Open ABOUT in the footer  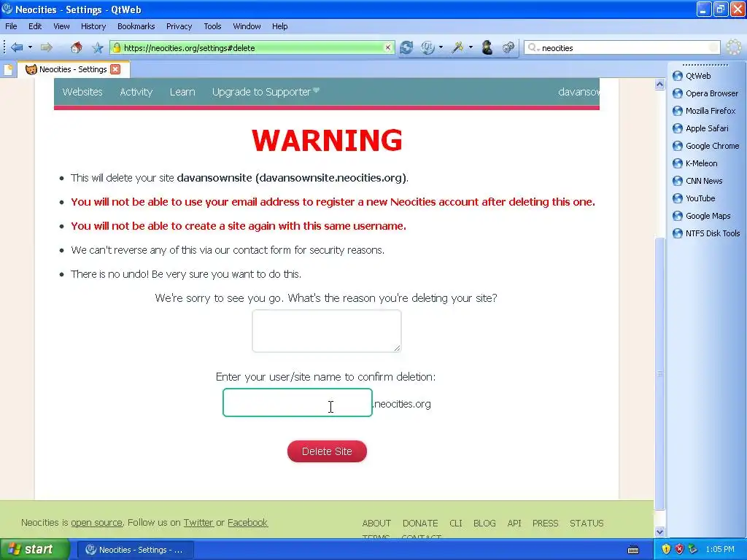coord(376,523)
